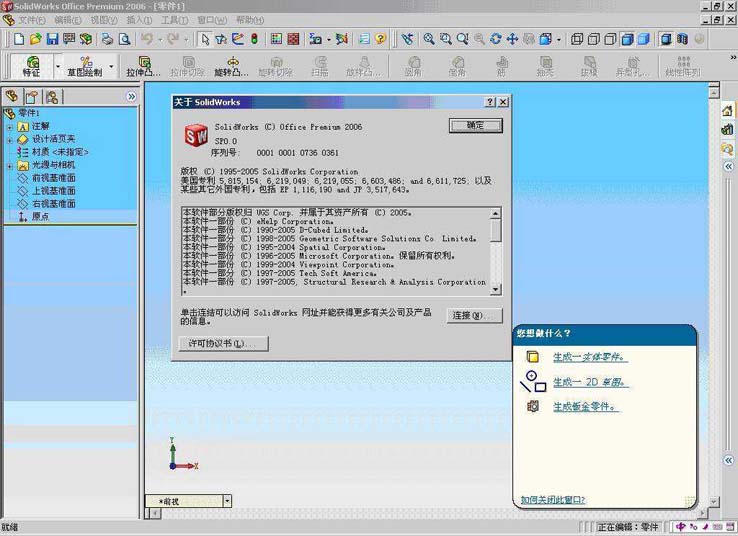
Task: Click the copyright list scrollbar thumb
Action: pos(495,231)
